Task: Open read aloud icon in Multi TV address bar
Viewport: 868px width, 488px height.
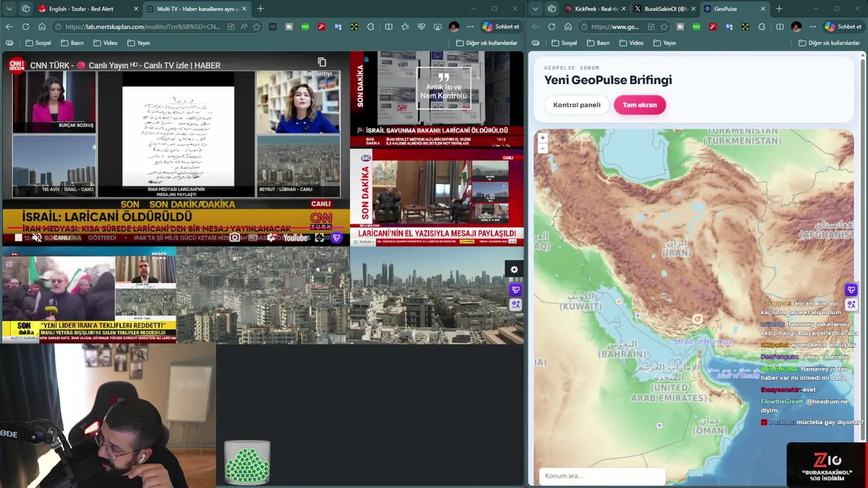Action: pos(244,26)
